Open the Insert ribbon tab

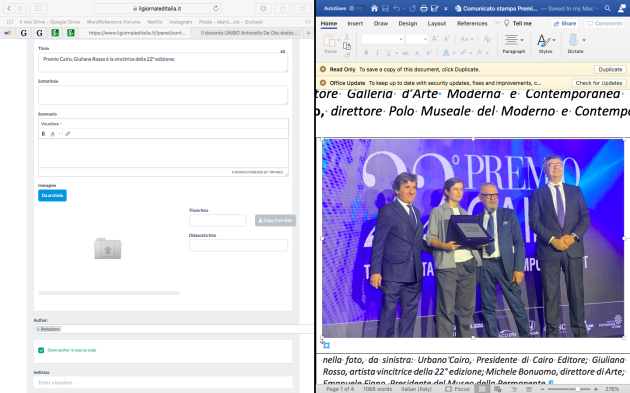[x=355, y=24]
